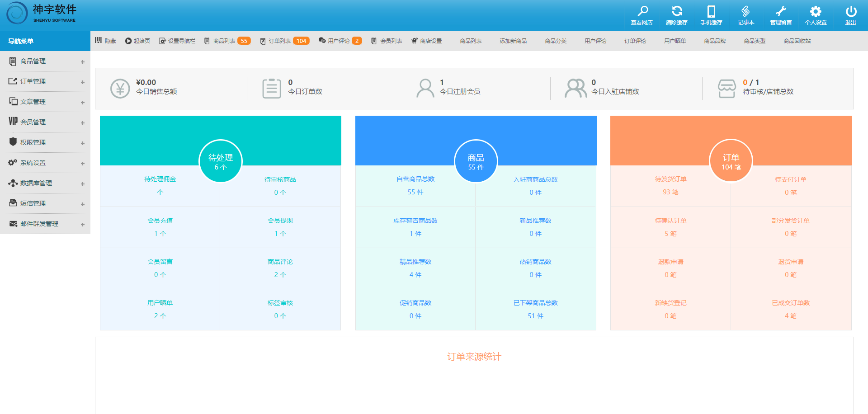
Task: Click the 会员充值 1 个 link
Action: [160, 227]
